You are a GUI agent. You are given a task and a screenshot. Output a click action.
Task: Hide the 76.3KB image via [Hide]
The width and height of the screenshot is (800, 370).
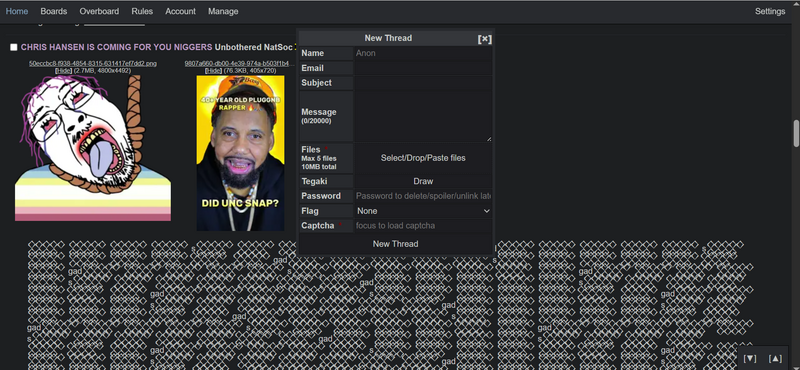point(214,70)
